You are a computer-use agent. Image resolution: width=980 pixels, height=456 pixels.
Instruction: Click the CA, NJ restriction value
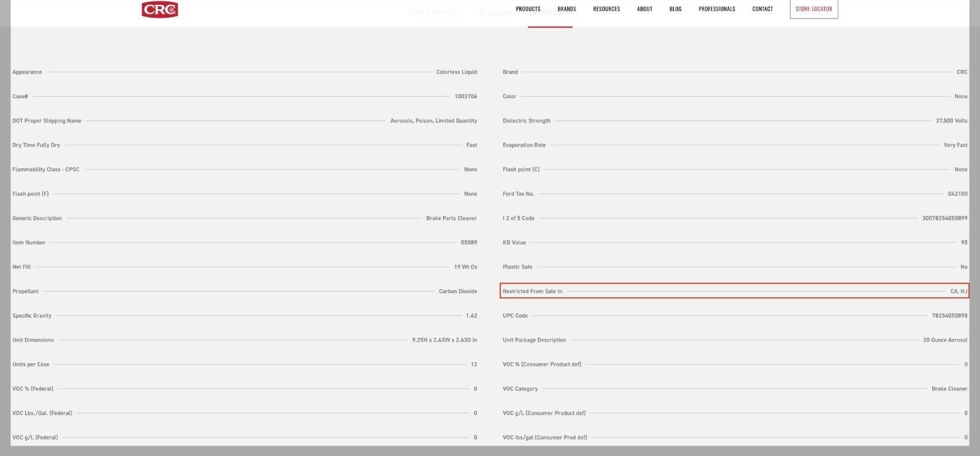959,291
